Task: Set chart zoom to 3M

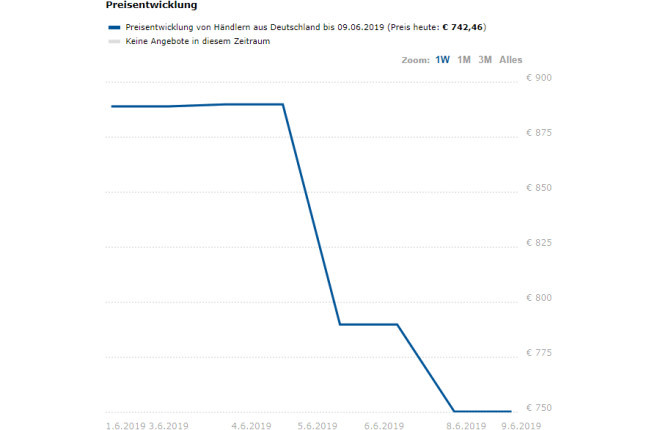Action: tap(485, 60)
